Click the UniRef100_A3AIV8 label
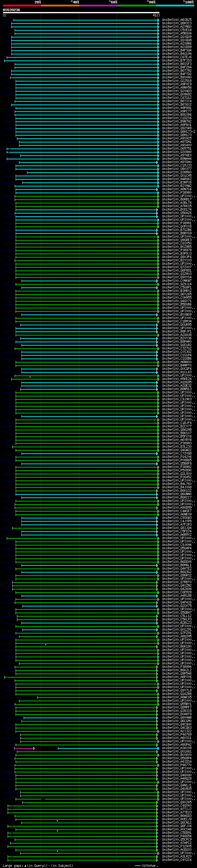The height and width of the screenshot is (868, 197). (177, 748)
